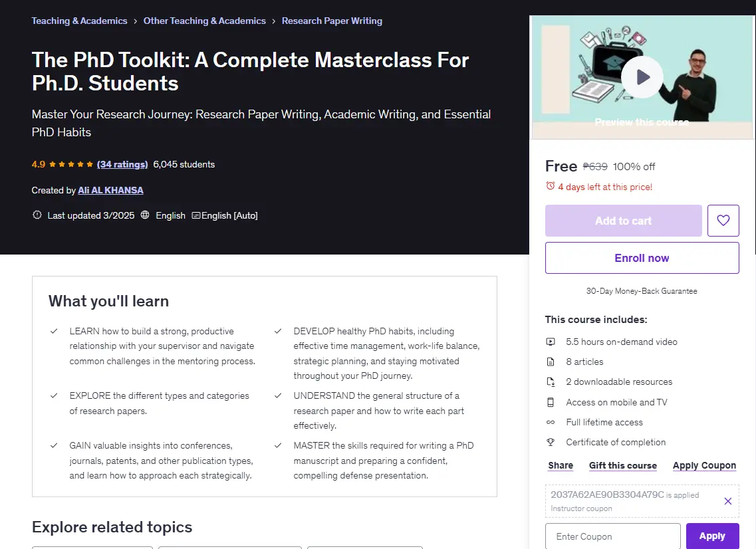
Task: Click the '6,045 students' text
Action: coord(184,164)
